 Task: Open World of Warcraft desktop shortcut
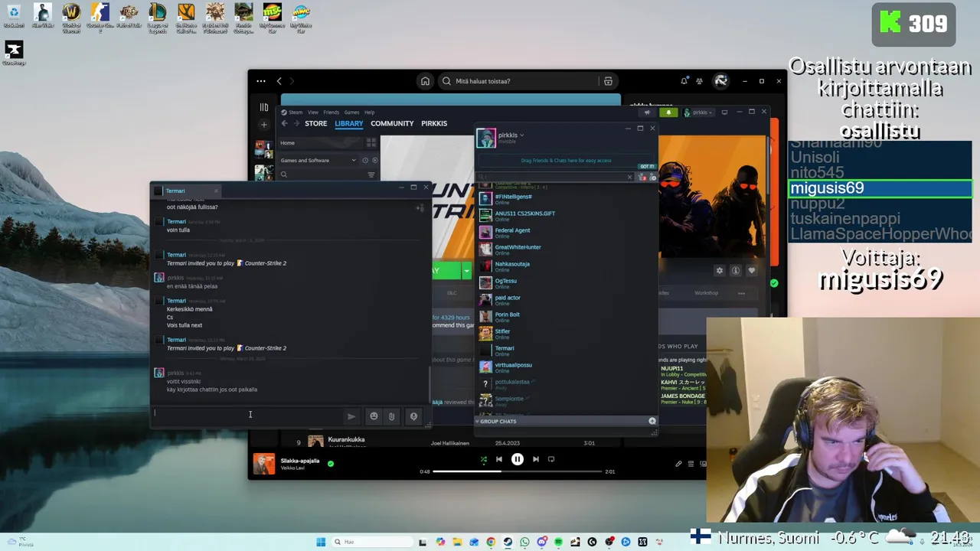71,17
